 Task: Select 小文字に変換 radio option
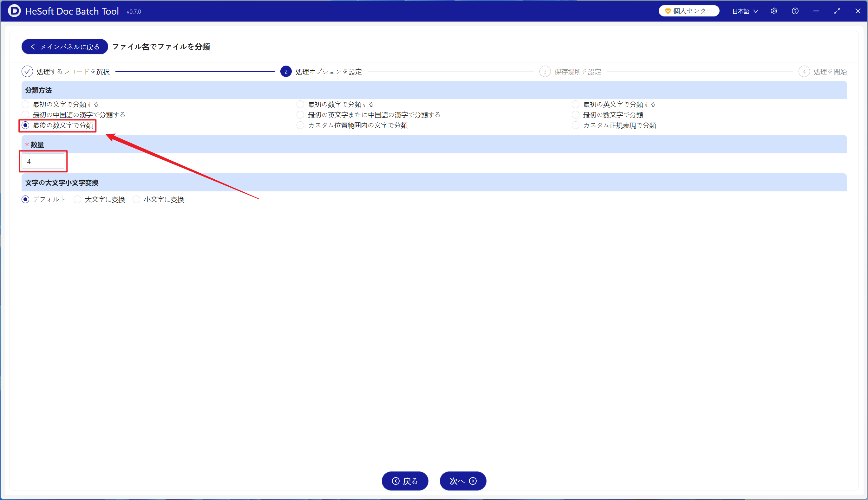(159, 200)
